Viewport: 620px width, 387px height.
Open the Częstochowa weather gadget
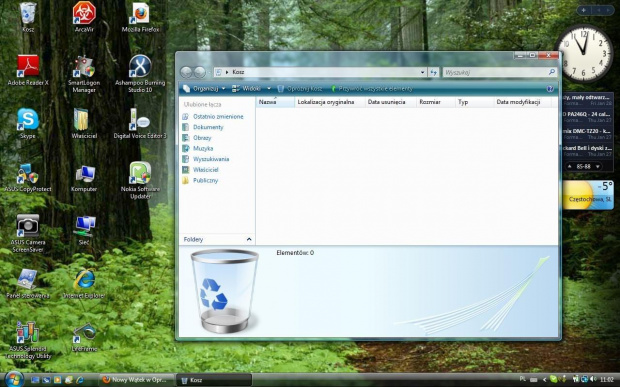(588, 195)
